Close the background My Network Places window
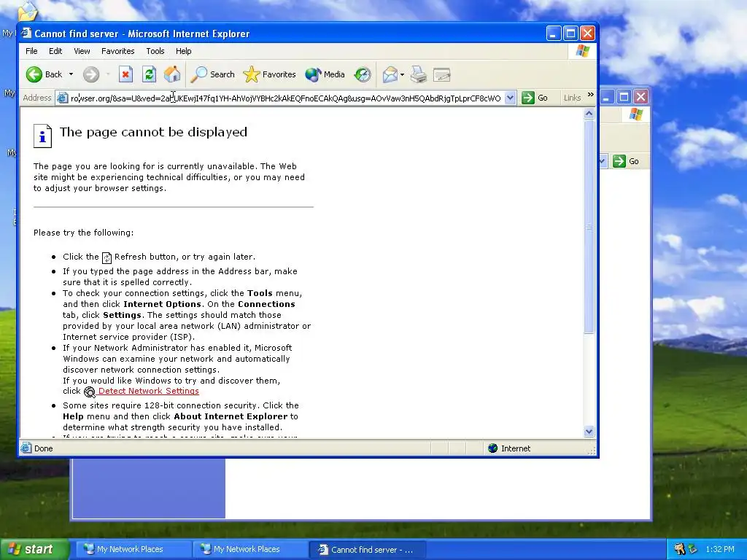Viewport: 747px width, 560px height. click(x=640, y=97)
